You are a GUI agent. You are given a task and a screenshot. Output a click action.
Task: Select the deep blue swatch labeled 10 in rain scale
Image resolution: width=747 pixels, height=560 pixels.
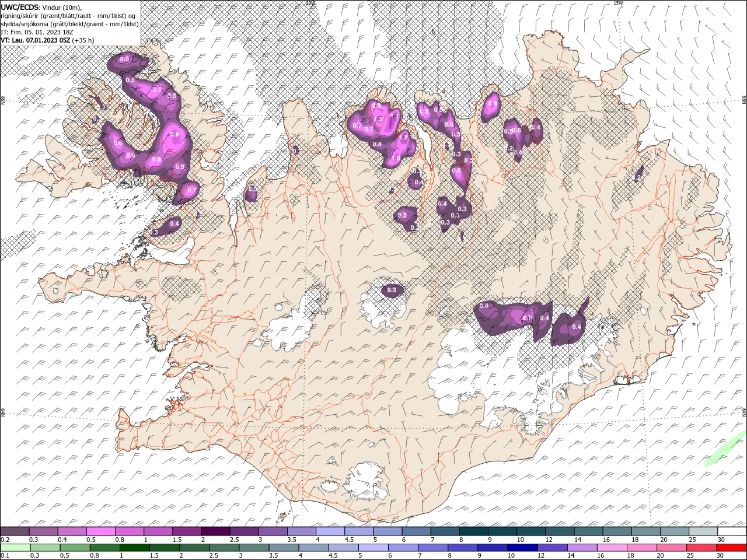point(522,548)
